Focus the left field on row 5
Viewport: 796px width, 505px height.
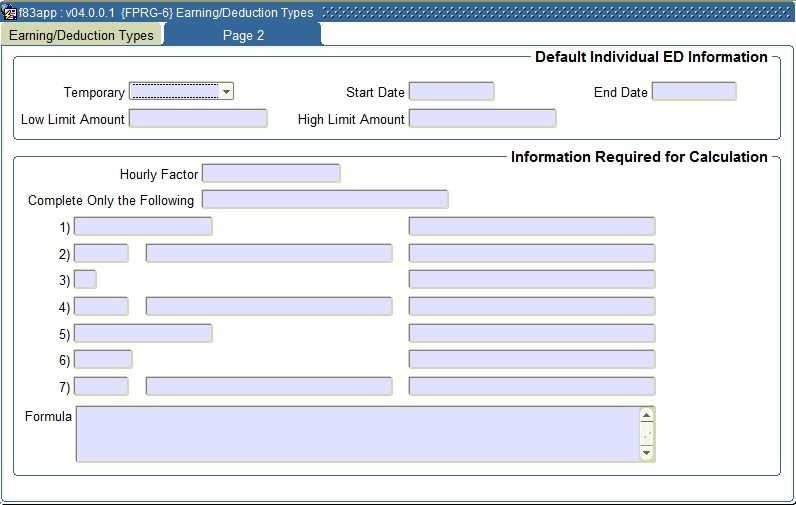143,333
